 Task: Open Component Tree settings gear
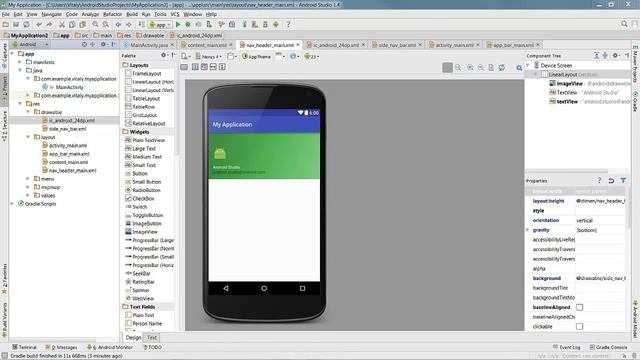616,56
